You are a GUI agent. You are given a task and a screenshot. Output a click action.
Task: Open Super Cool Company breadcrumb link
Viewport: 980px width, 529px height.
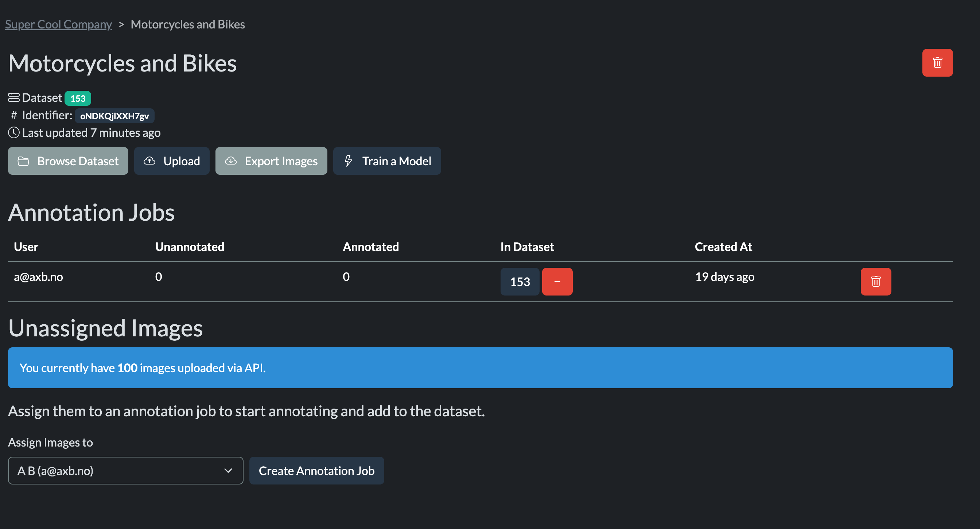(x=58, y=24)
